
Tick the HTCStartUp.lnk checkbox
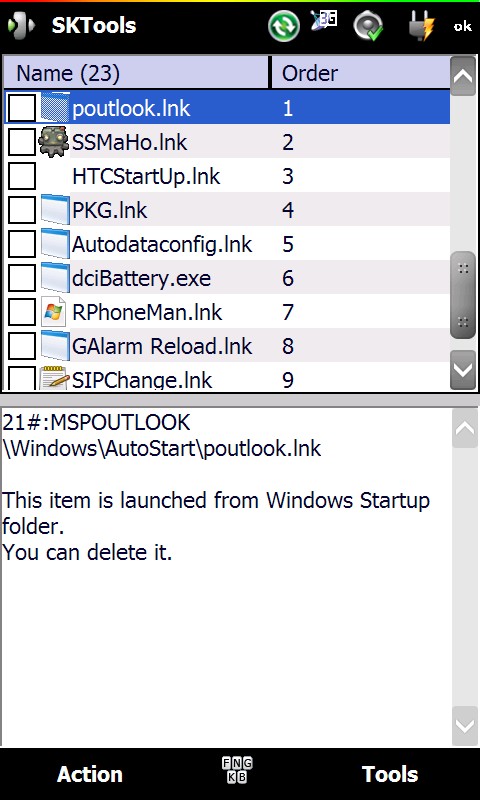[x=22, y=176]
